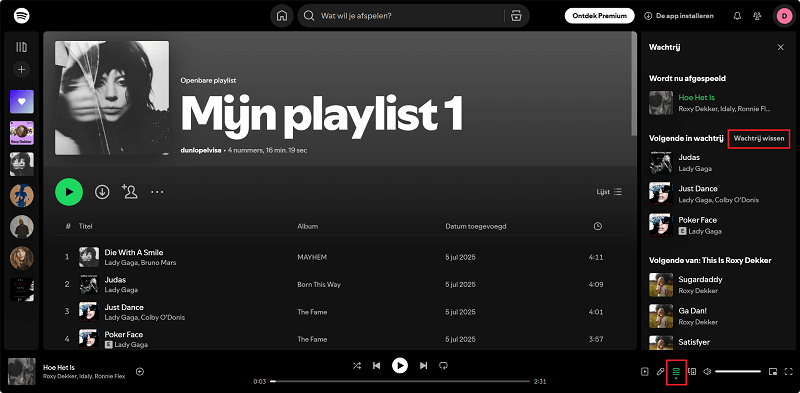800x393 pixels.
Task: Click the large playlist cover image
Action: (x=112, y=97)
